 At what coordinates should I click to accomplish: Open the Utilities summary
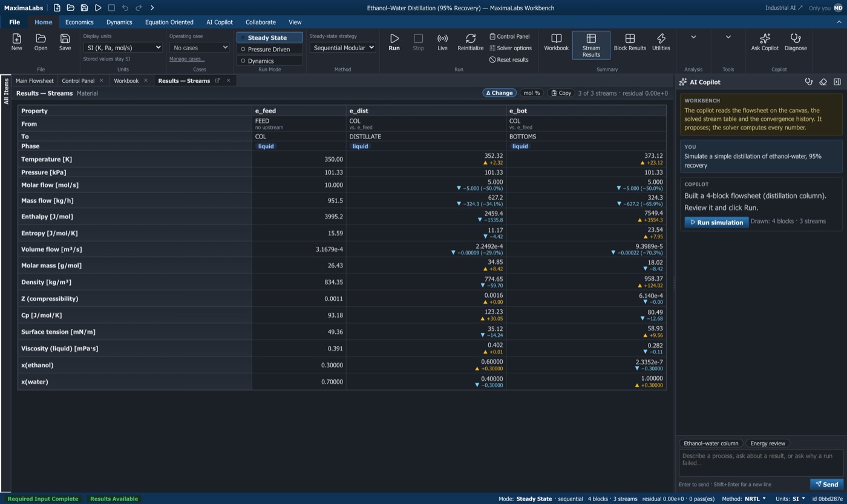coord(661,42)
